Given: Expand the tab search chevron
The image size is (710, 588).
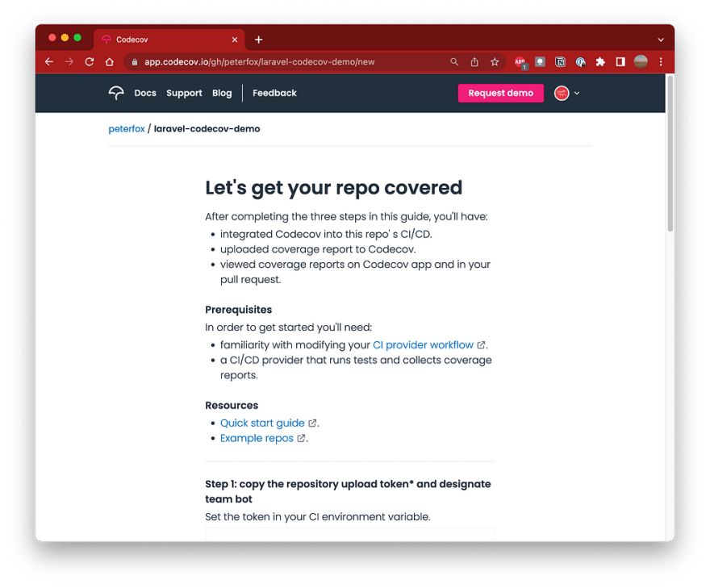Looking at the screenshot, I should pyautogui.click(x=661, y=40).
